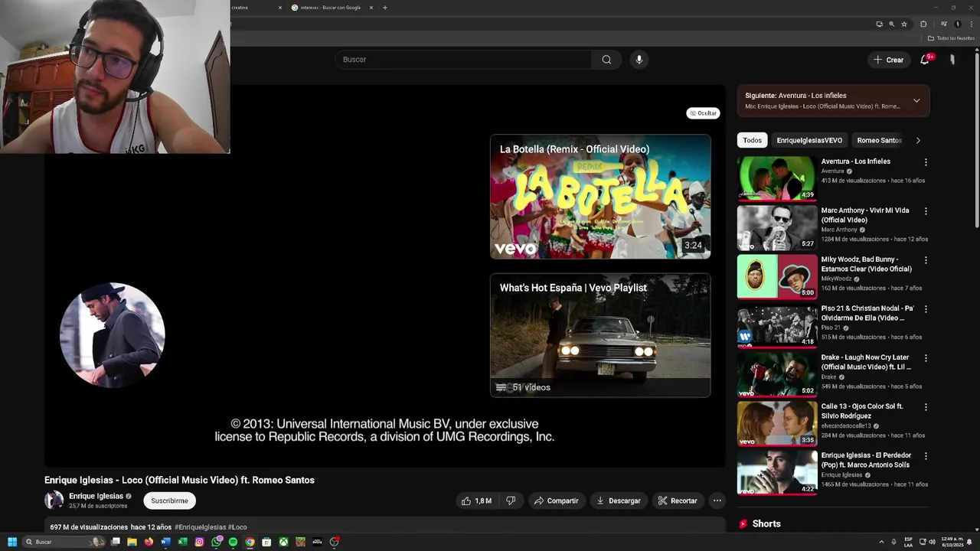Open Chrome extensions puzzle icon

(x=923, y=24)
